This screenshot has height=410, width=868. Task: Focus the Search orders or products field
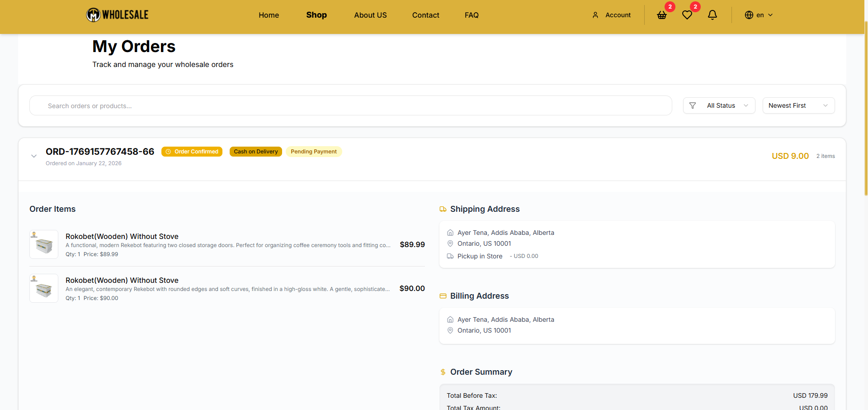click(350, 106)
